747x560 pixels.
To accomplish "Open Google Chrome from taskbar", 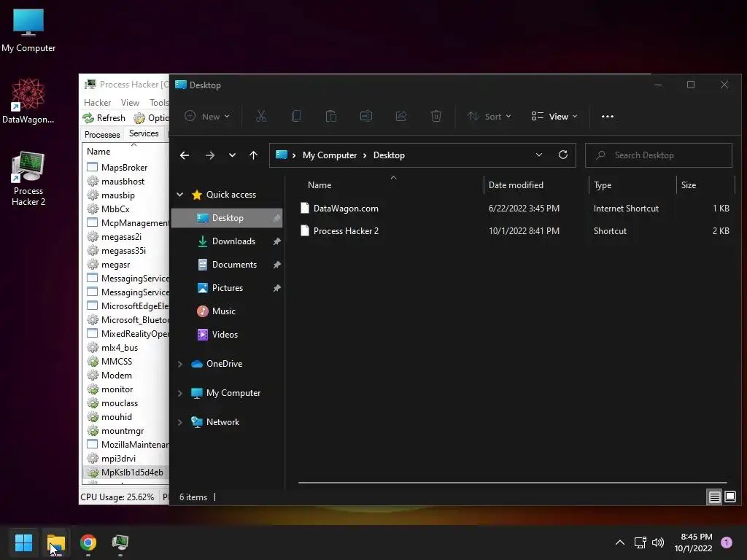I will 88,542.
